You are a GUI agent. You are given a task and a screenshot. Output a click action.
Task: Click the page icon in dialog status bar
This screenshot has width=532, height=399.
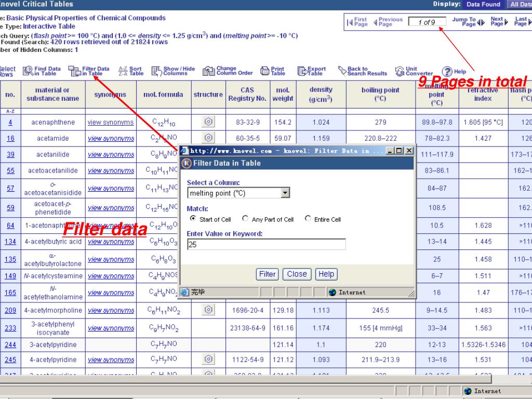tap(184, 292)
